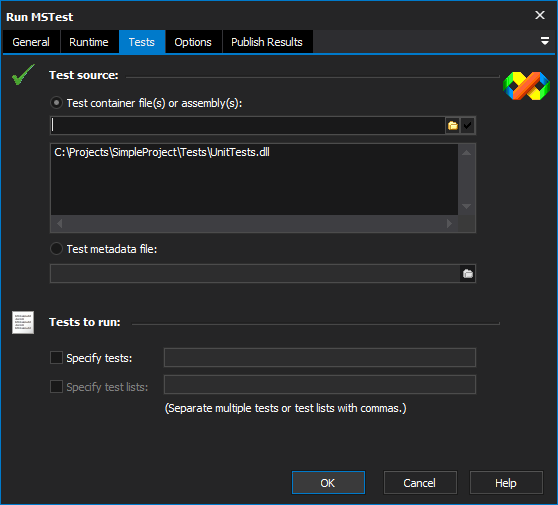Go to the Options tab

coord(193,42)
